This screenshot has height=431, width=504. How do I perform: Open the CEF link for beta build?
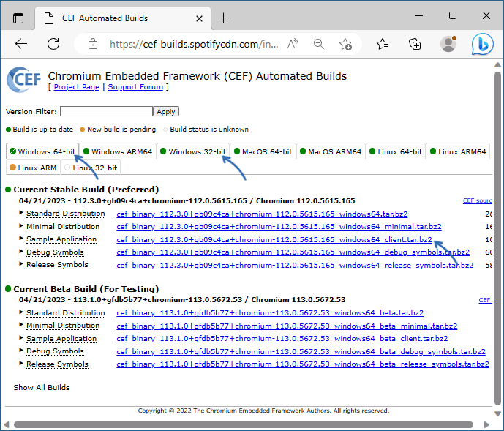coord(485,300)
